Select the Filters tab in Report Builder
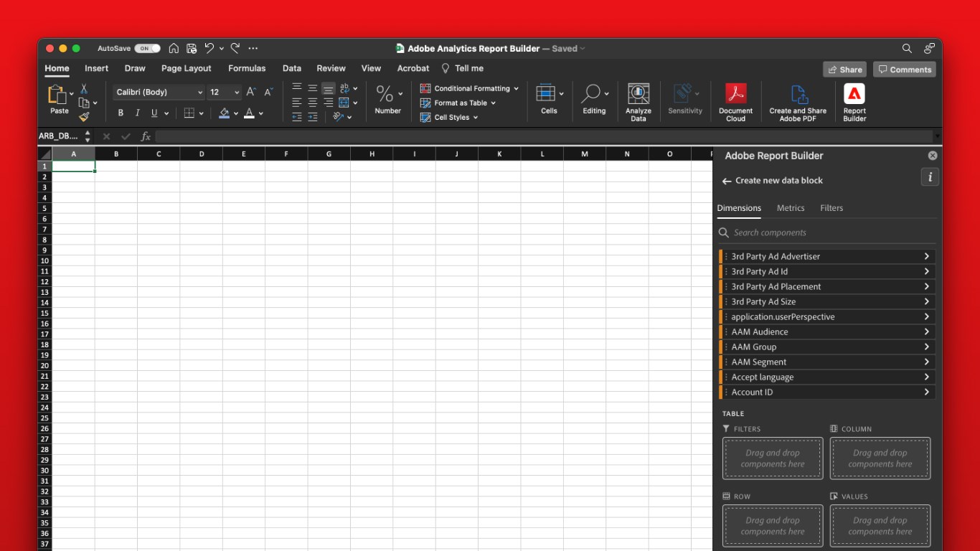 coord(831,208)
